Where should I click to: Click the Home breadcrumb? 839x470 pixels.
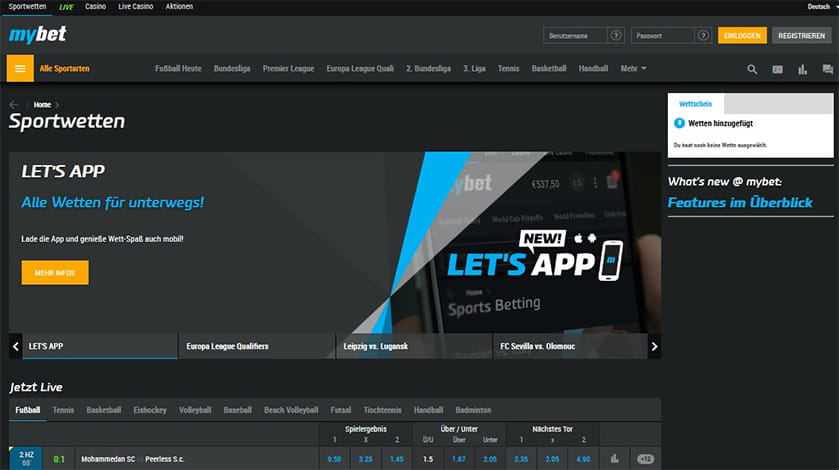tap(42, 104)
